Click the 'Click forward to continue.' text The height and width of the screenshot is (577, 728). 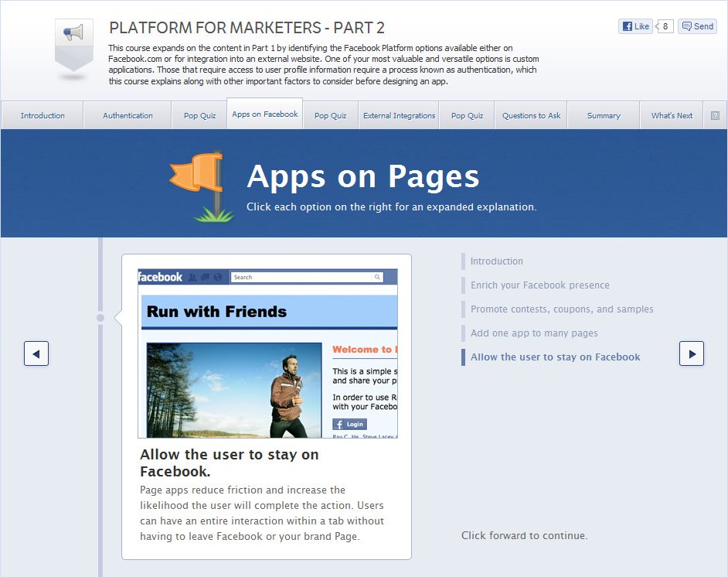pos(525,536)
